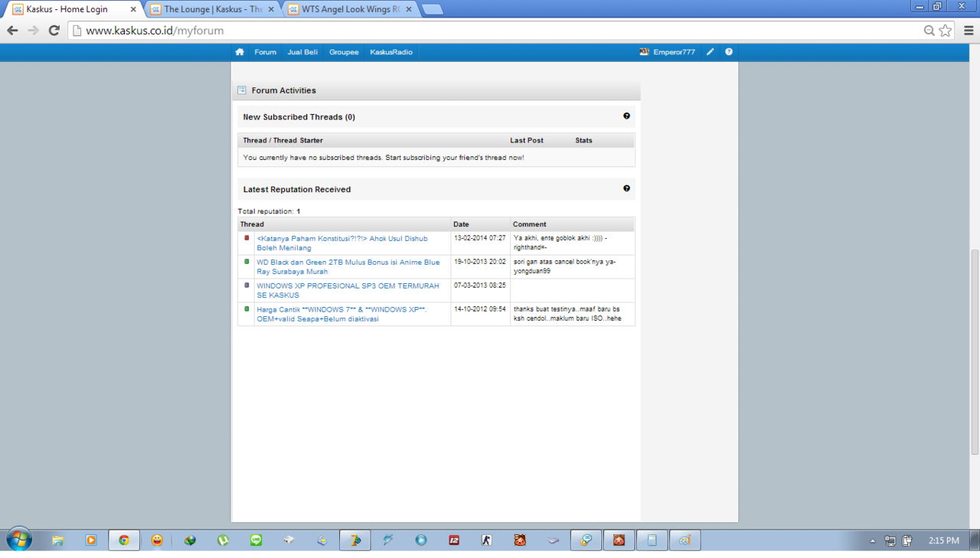980x558 pixels.
Task: Click the zoom magnifier icon in address bar
Action: pos(929,31)
